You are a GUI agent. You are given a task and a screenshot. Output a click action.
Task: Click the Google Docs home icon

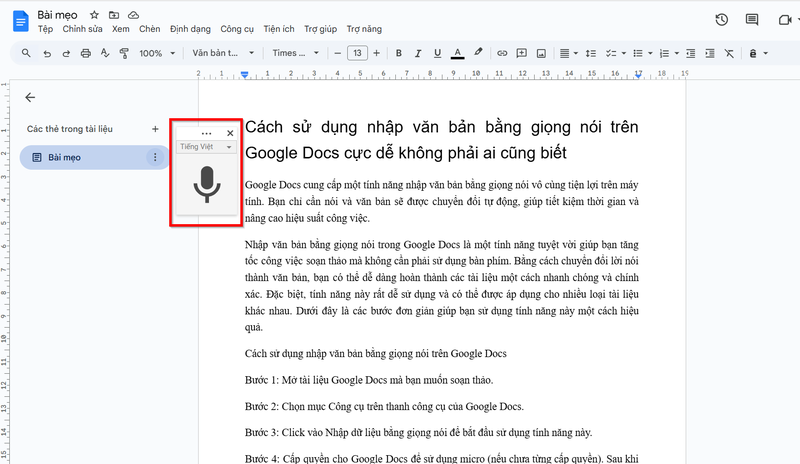[x=20, y=21]
